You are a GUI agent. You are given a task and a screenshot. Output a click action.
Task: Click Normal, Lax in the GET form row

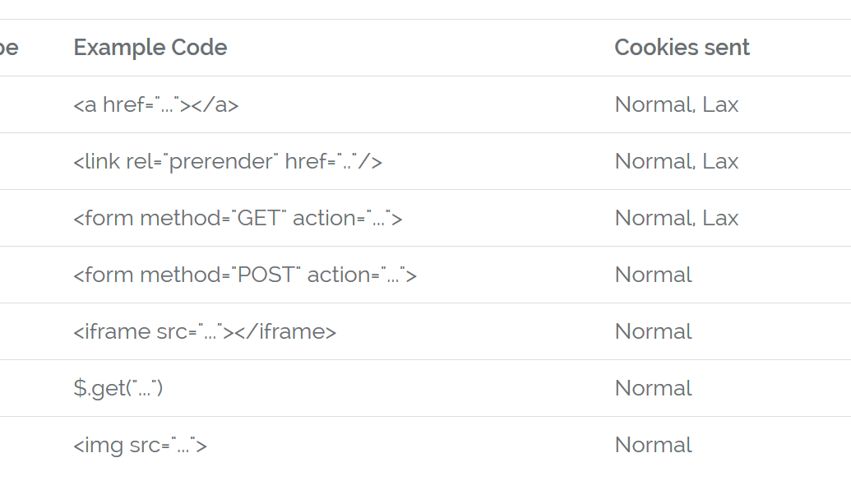tap(676, 218)
